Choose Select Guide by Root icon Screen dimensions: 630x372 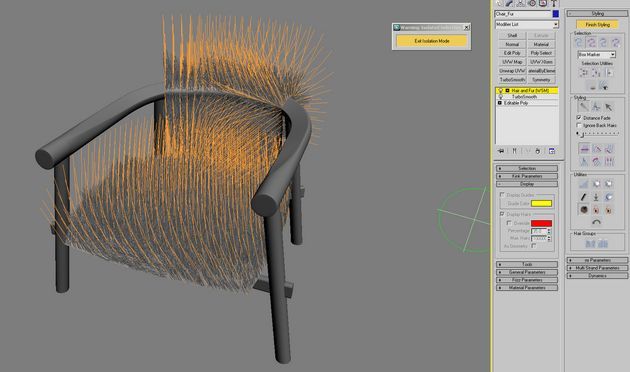click(x=616, y=43)
